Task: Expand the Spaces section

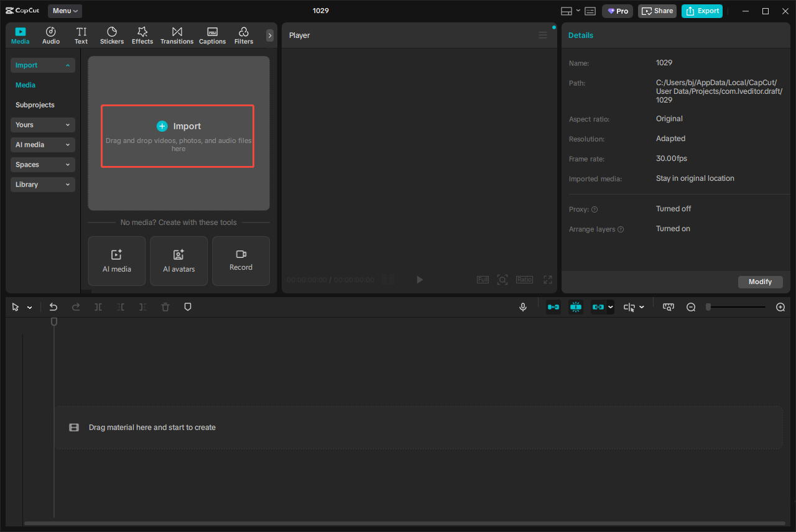Action: pyautogui.click(x=42, y=164)
